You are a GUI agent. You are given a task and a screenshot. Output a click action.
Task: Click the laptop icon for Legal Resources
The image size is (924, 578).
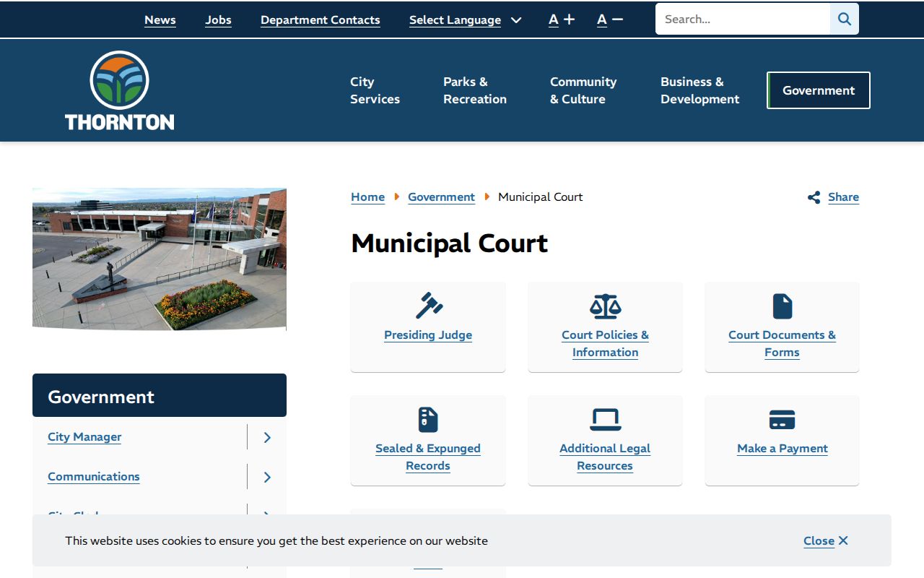click(605, 419)
